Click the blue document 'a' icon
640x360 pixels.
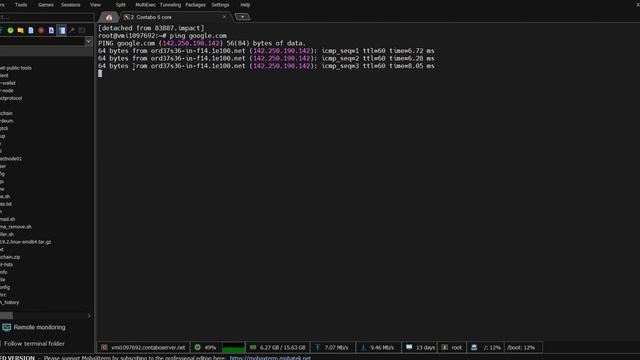(x=51, y=30)
